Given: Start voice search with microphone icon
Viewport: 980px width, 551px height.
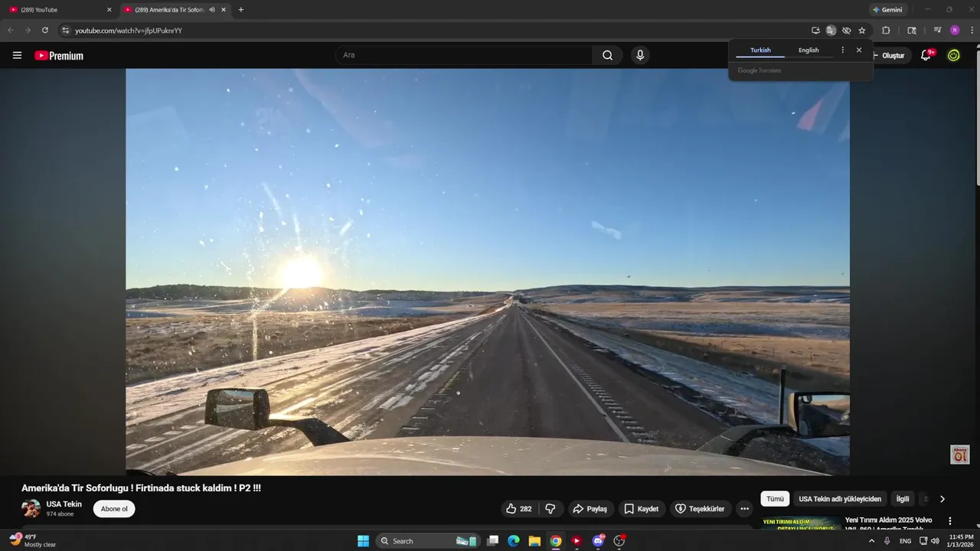Looking at the screenshot, I should tap(640, 55).
